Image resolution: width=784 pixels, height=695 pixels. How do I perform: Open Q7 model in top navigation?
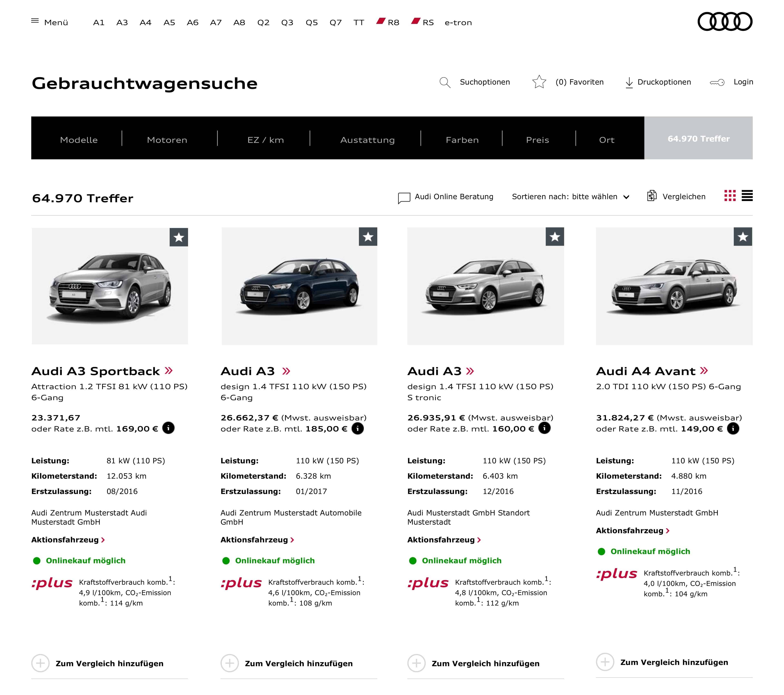point(335,23)
